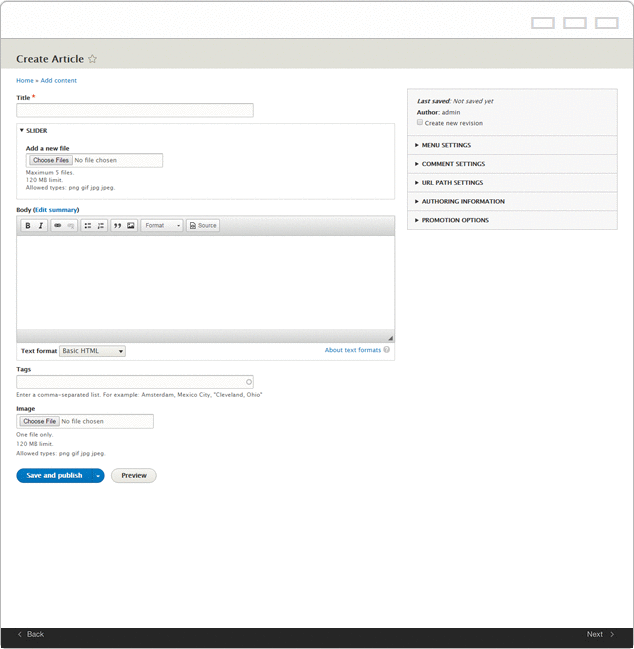Click first window control box at top right
Screen dimensions: 634x649
pos(543,23)
